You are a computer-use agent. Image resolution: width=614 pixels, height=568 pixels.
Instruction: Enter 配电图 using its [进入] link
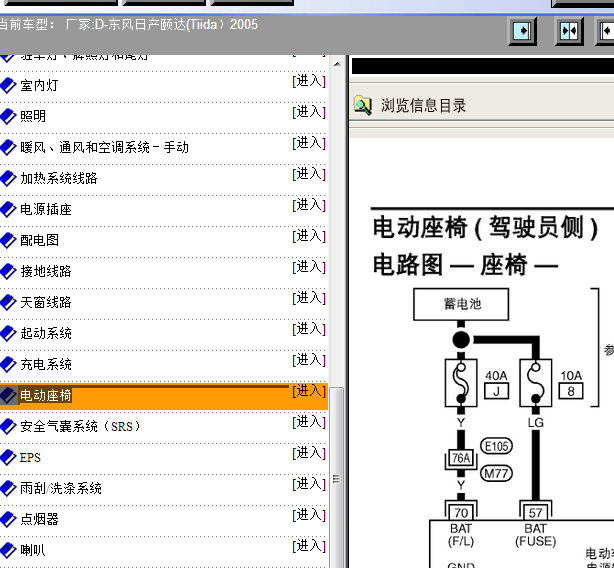point(309,236)
